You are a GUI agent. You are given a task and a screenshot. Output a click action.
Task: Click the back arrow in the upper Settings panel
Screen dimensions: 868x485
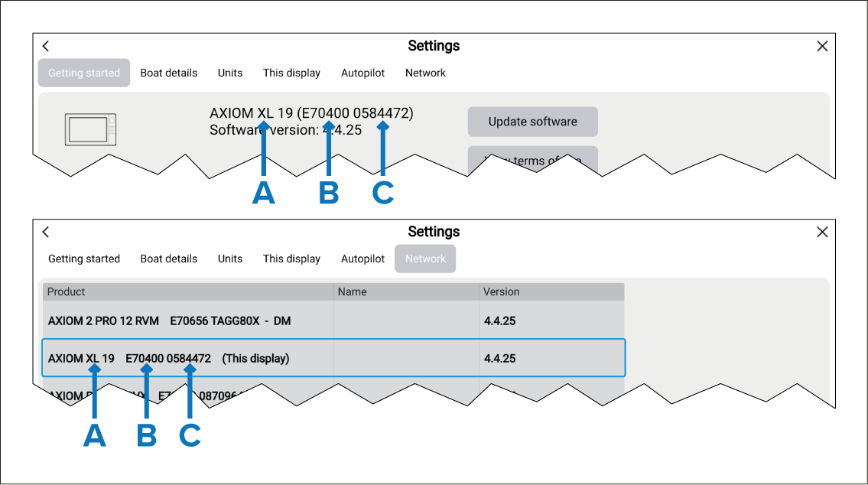(x=46, y=47)
